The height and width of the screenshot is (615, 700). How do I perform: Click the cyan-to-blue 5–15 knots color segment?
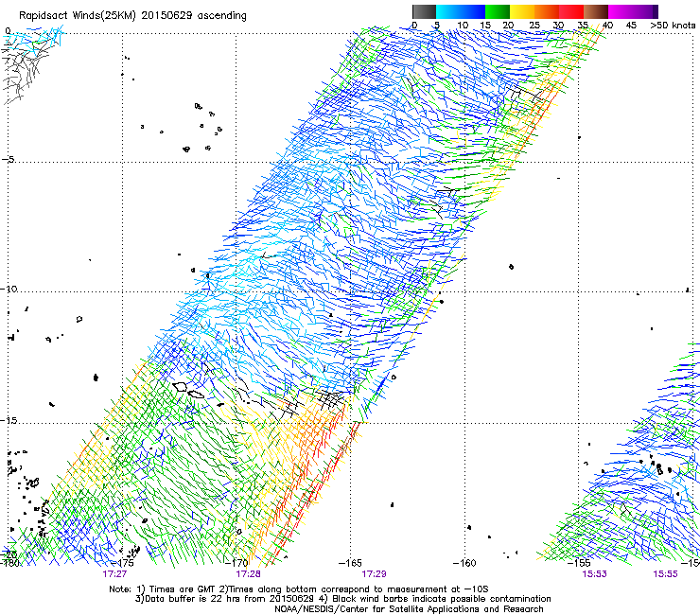click(x=461, y=11)
